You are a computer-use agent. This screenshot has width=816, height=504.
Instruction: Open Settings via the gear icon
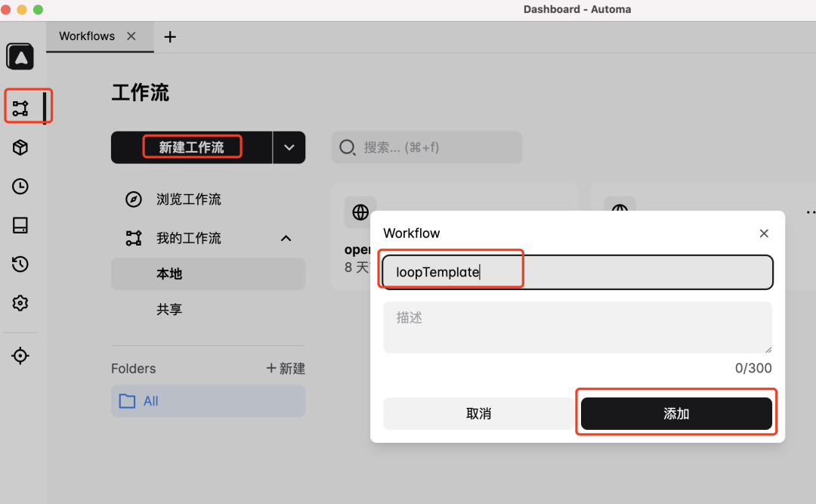pyautogui.click(x=20, y=302)
